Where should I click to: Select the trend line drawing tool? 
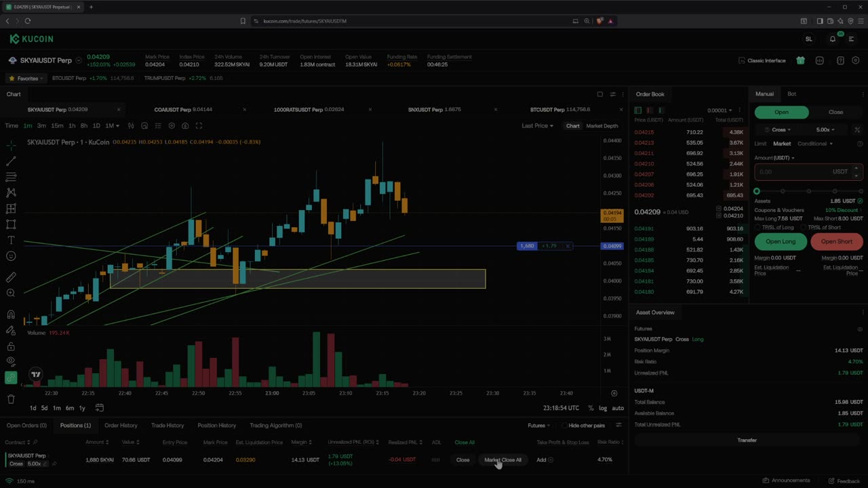[11, 161]
